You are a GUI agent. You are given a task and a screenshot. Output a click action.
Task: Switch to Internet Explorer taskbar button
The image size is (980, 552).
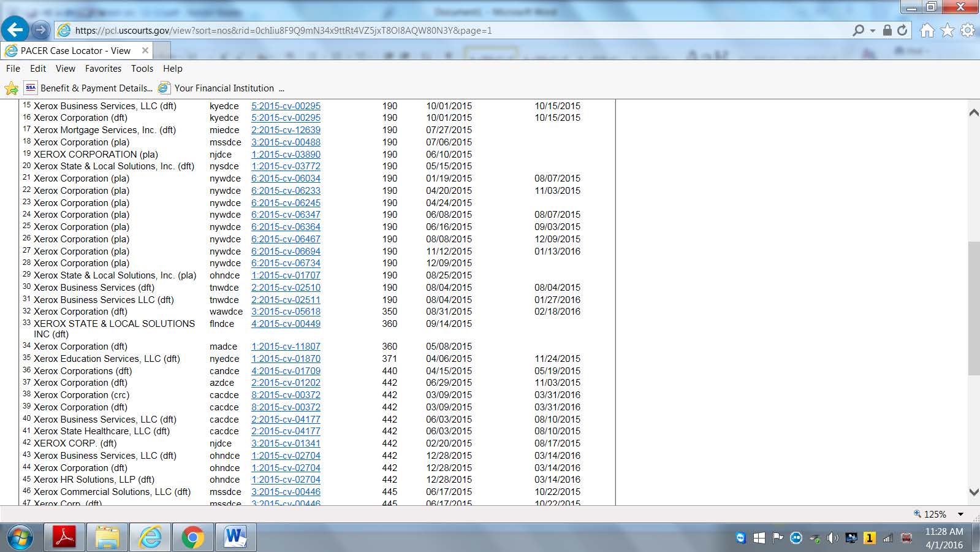tap(150, 538)
